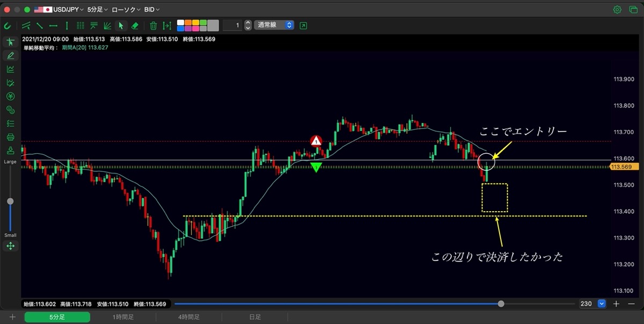Screen dimensions: 644x324
Task: Open the line chart indicator sidebar icon
Action: (10, 69)
